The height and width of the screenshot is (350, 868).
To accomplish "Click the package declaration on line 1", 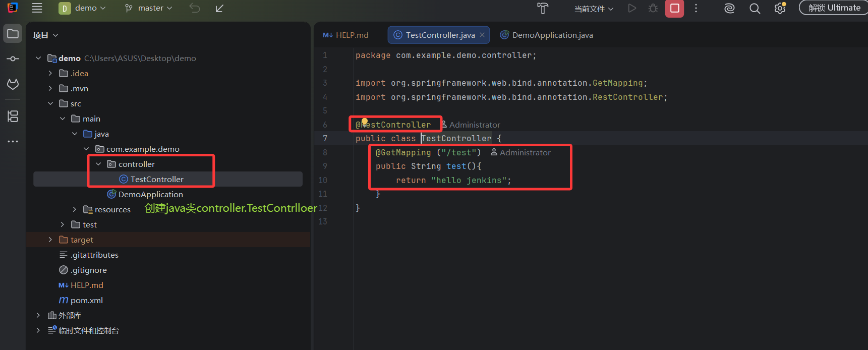I will click(446, 55).
